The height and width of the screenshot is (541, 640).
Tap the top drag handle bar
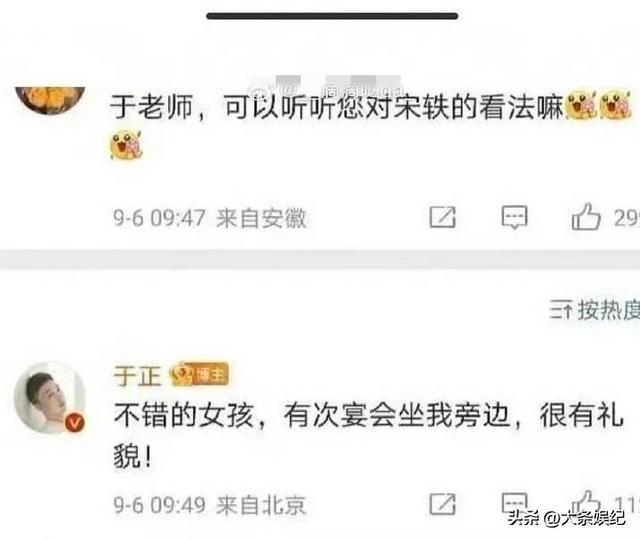(x=332, y=16)
